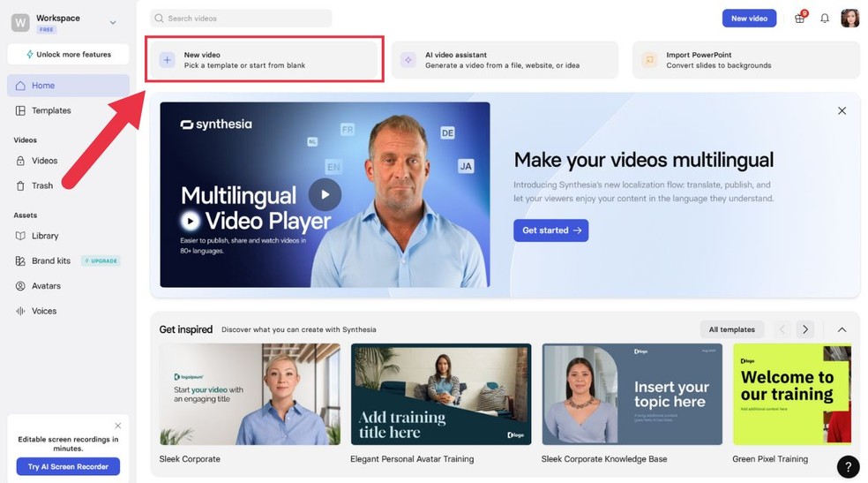Click the Trash bin icon
The height and width of the screenshot is (483, 868).
[20, 185]
